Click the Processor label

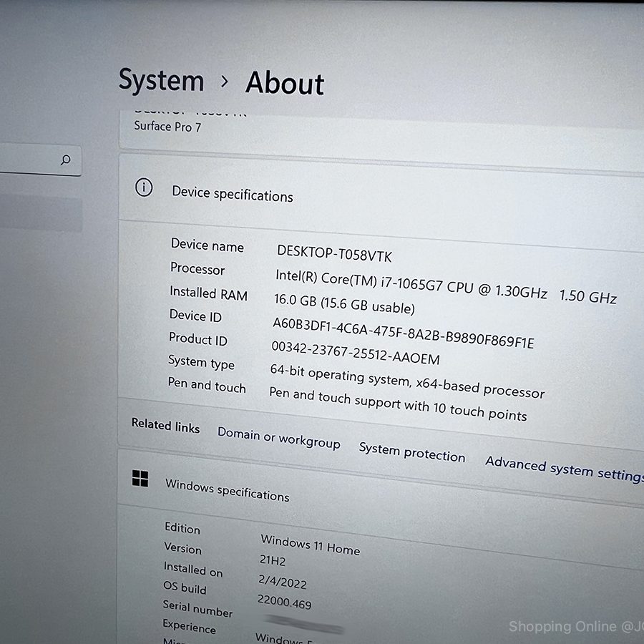(197, 268)
